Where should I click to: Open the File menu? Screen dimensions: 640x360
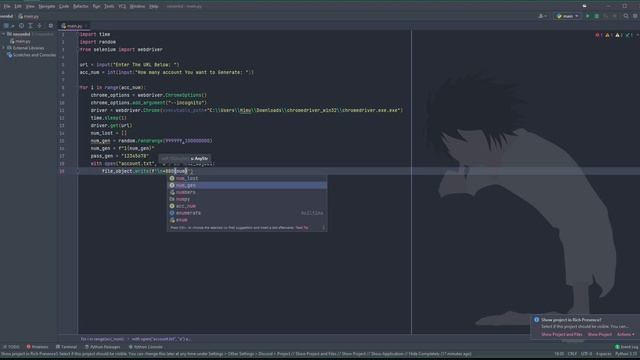[x=7, y=6]
